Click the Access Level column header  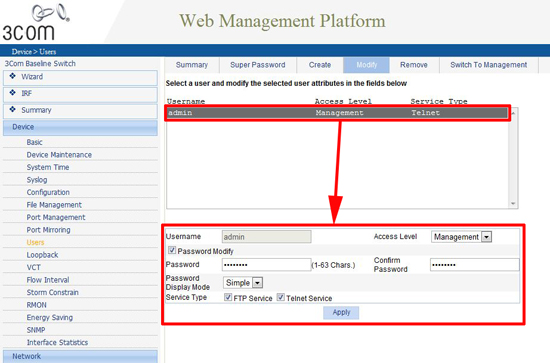pyautogui.click(x=343, y=101)
